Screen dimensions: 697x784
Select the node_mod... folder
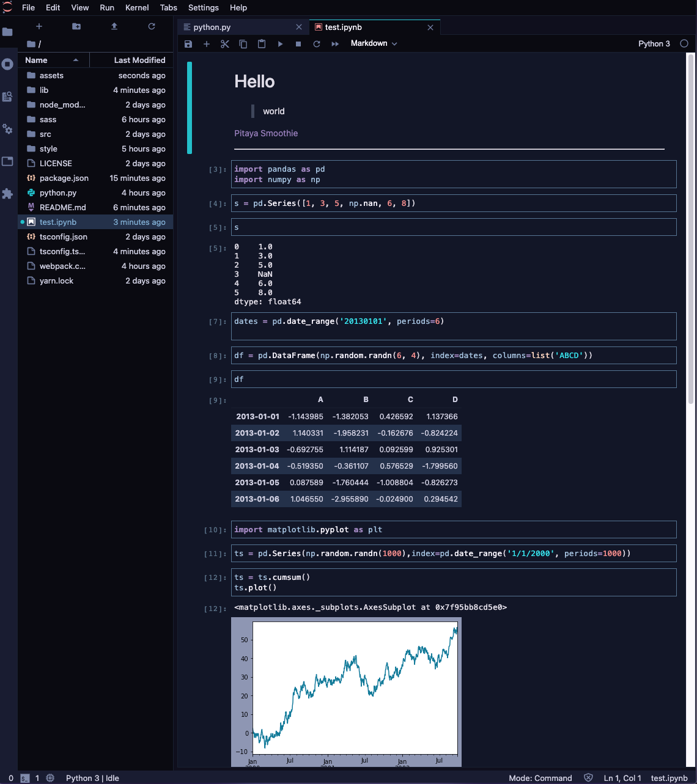95,104
